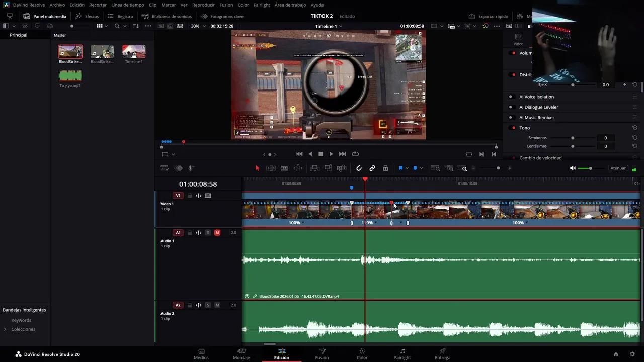Open the Efectos panel
Screen dimensions: 644x362
(x=87, y=16)
